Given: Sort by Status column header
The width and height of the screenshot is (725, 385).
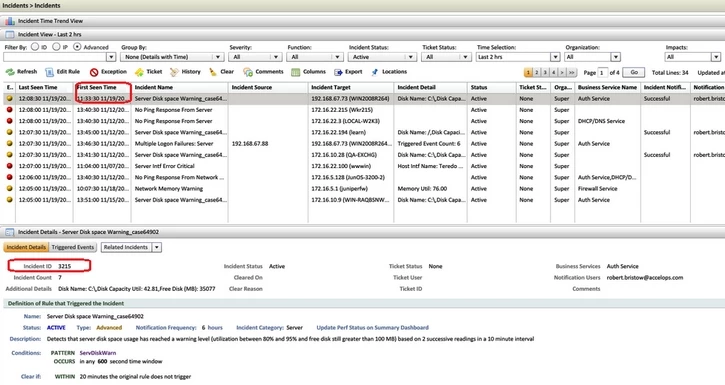Looking at the screenshot, I should click(492, 87).
